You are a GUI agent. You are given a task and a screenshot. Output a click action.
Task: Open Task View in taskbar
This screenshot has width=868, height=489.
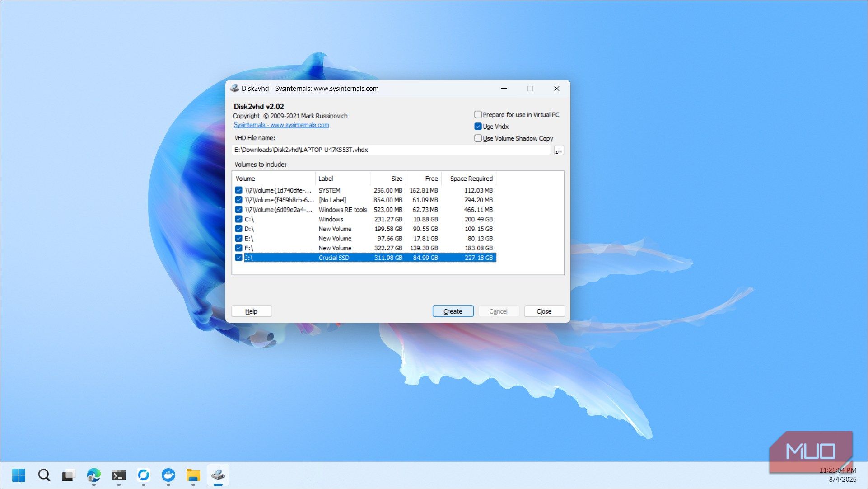click(x=68, y=475)
